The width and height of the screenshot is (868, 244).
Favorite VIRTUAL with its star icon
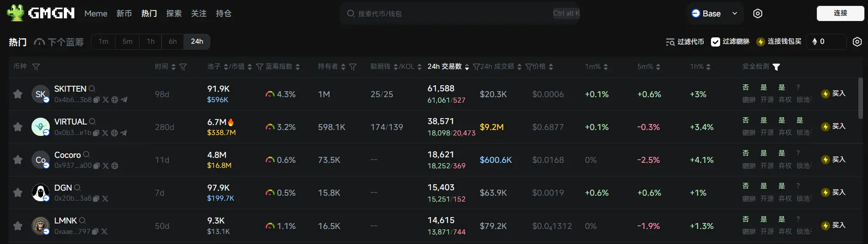[18, 127]
